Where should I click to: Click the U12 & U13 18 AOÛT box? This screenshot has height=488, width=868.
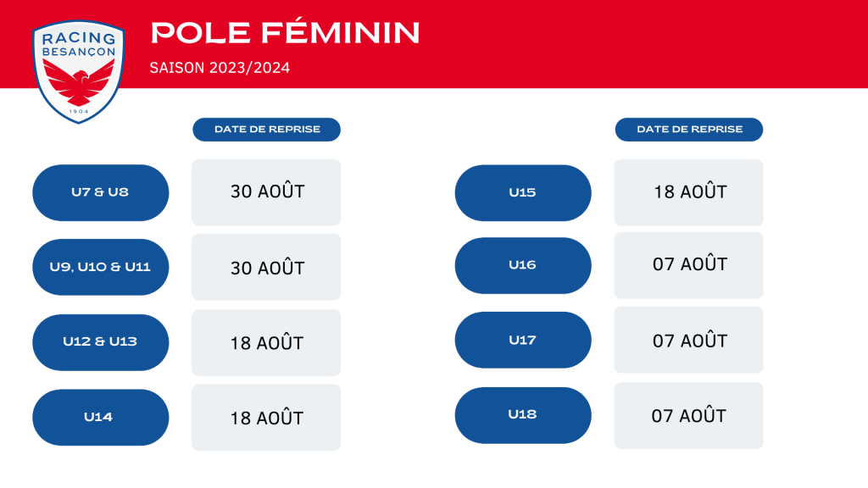click(266, 342)
